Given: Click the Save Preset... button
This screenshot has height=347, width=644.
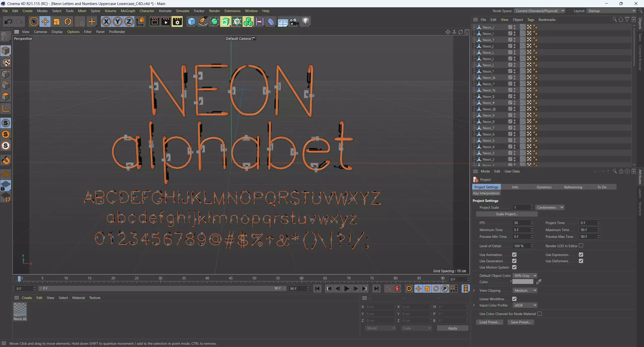Looking at the screenshot, I should [520, 322].
